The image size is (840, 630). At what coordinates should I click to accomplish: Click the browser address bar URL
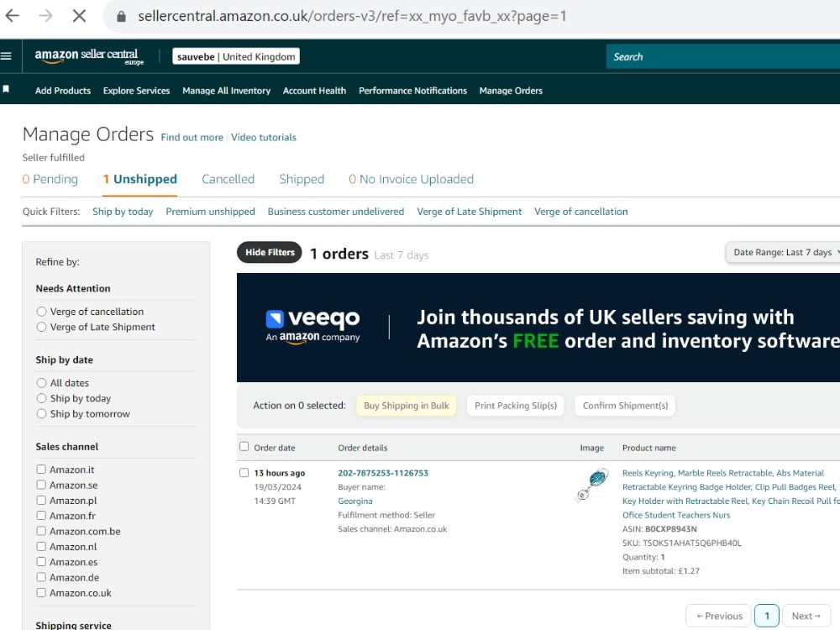coord(352,16)
